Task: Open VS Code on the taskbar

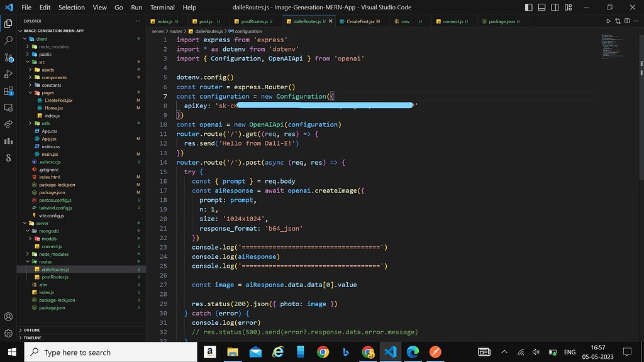Action: [x=391, y=353]
